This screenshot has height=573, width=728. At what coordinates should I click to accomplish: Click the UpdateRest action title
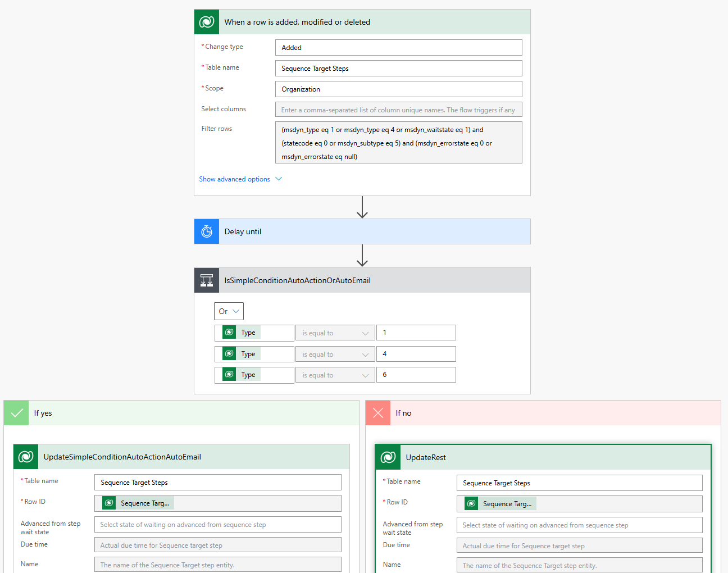[426, 457]
